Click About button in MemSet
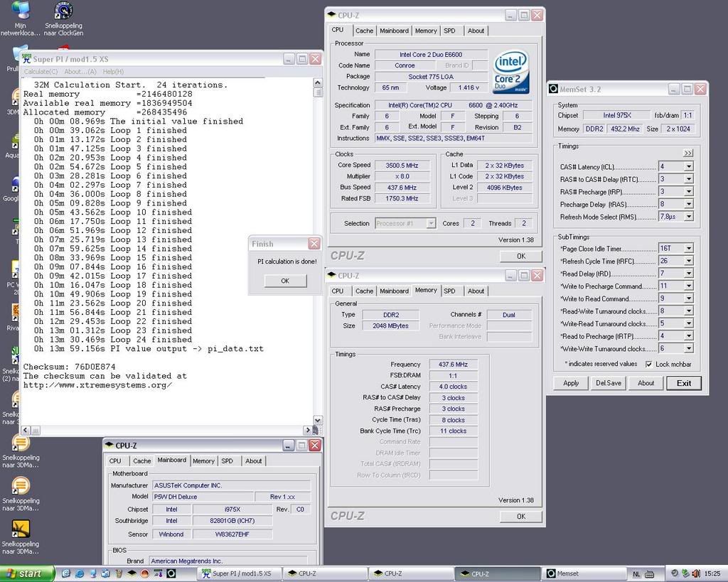 pos(646,383)
